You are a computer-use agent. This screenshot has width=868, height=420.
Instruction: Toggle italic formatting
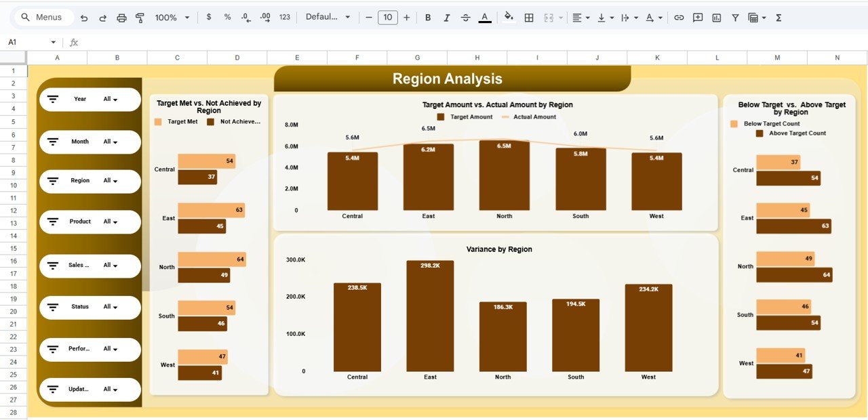point(447,17)
